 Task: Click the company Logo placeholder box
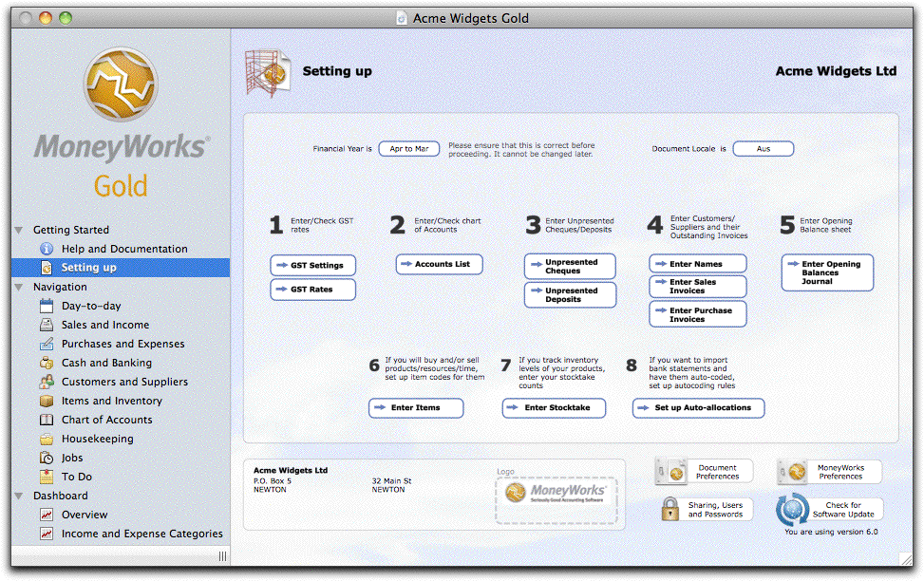[x=556, y=500]
